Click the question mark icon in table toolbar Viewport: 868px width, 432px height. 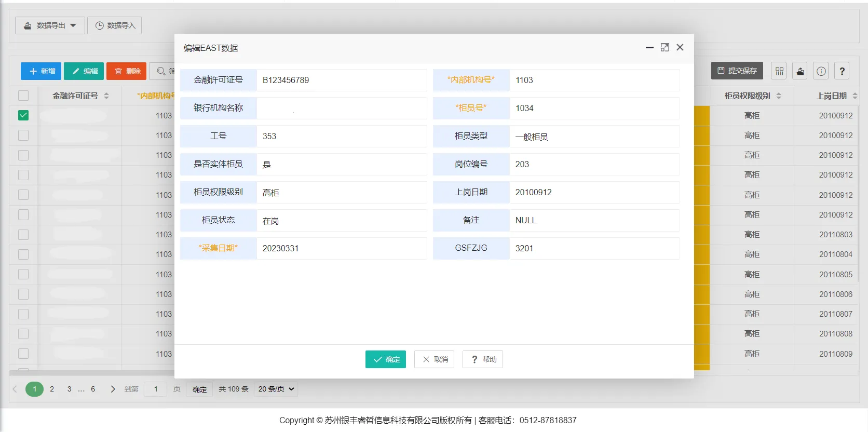[842, 71]
